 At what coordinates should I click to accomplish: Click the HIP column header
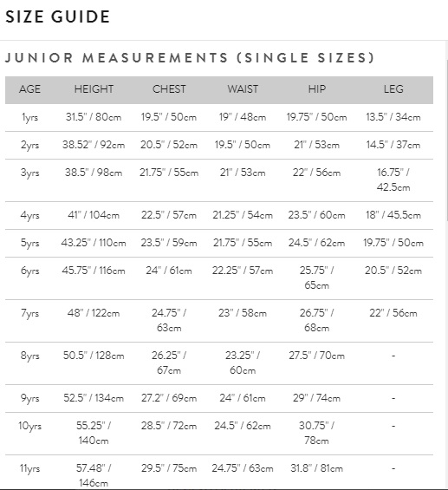[317, 89]
